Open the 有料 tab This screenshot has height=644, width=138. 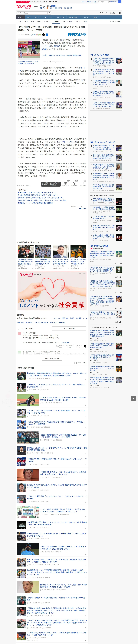coord(95,17)
